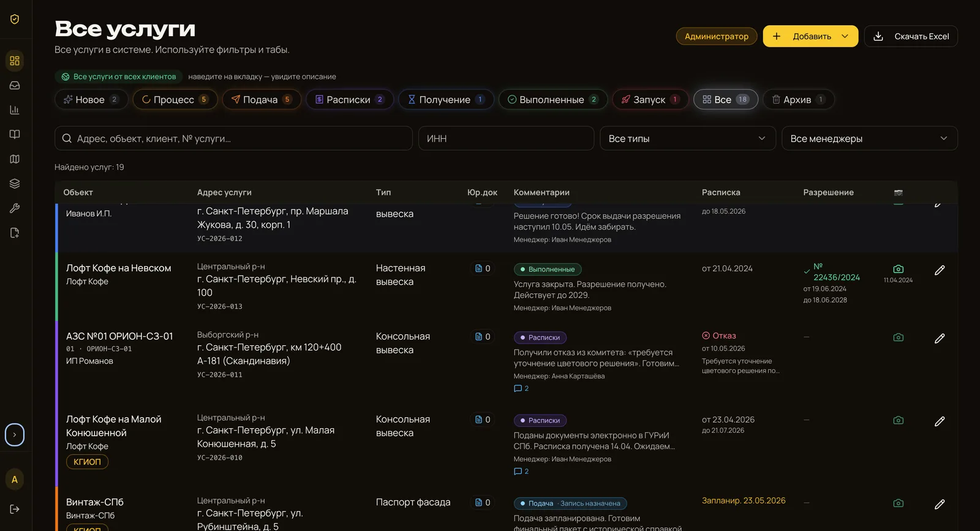Screen dimensions: 980x531
Task: Open camera icon in АЗС №01 ОРИОН row
Action: 899,337
